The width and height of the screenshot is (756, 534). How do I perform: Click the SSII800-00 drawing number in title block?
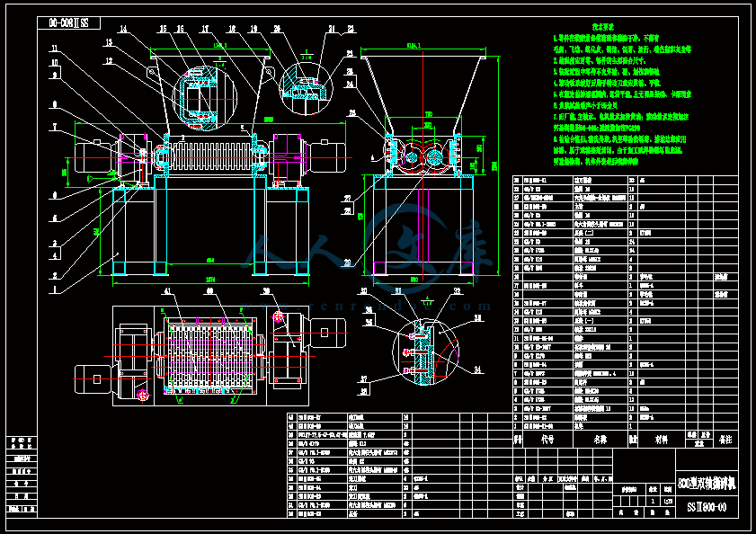click(x=707, y=507)
